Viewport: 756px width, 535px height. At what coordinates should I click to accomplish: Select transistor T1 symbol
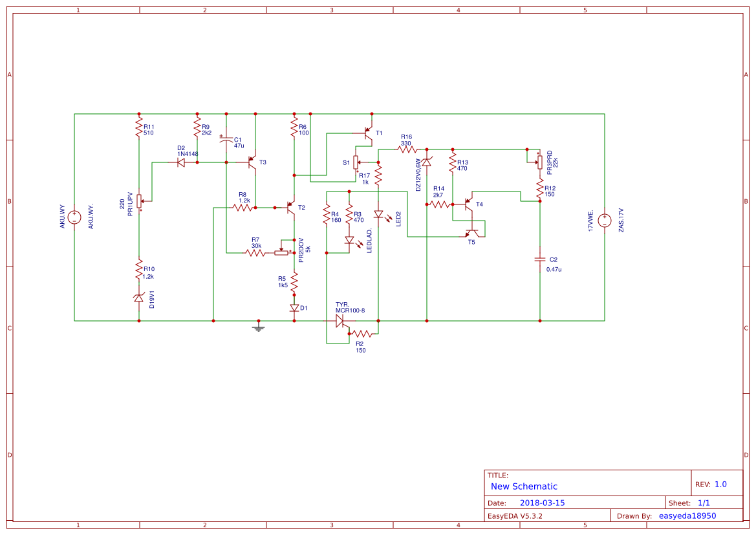[x=368, y=131]
